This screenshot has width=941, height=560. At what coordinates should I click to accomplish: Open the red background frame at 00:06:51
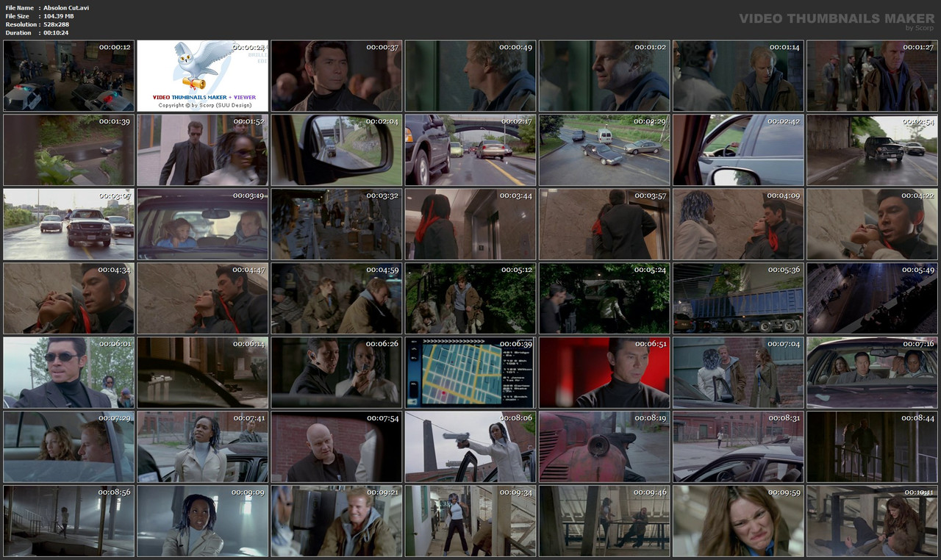coord(604,373)
